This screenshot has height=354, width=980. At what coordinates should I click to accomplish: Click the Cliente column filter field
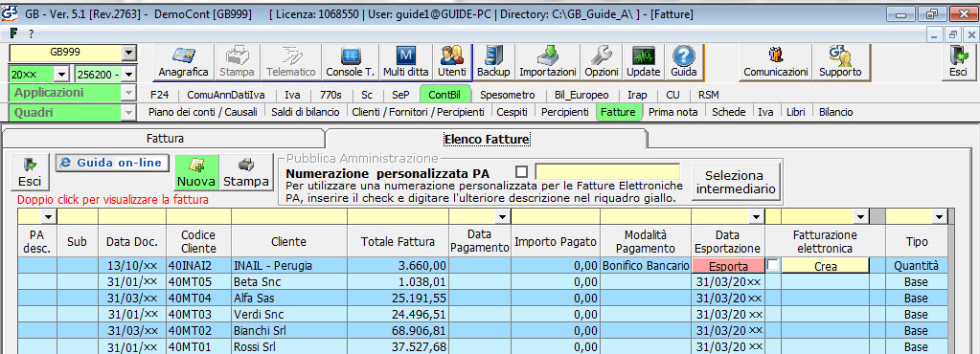(x=288, y=216)
